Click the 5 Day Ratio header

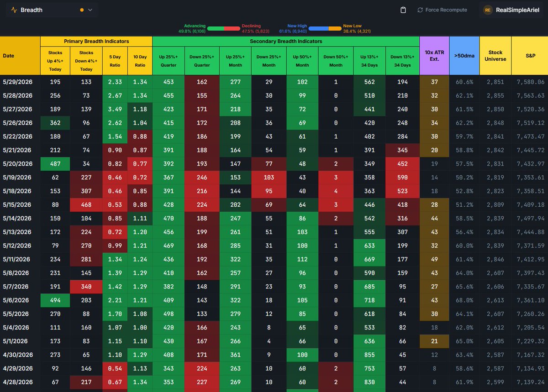click(115, 61)
